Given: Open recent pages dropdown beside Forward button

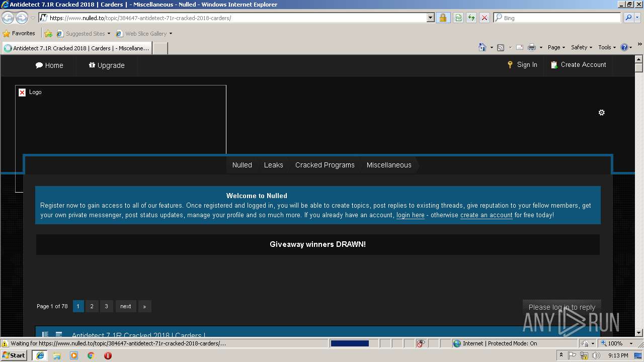Looking at the screenshot, I should [x=33, y=18].
